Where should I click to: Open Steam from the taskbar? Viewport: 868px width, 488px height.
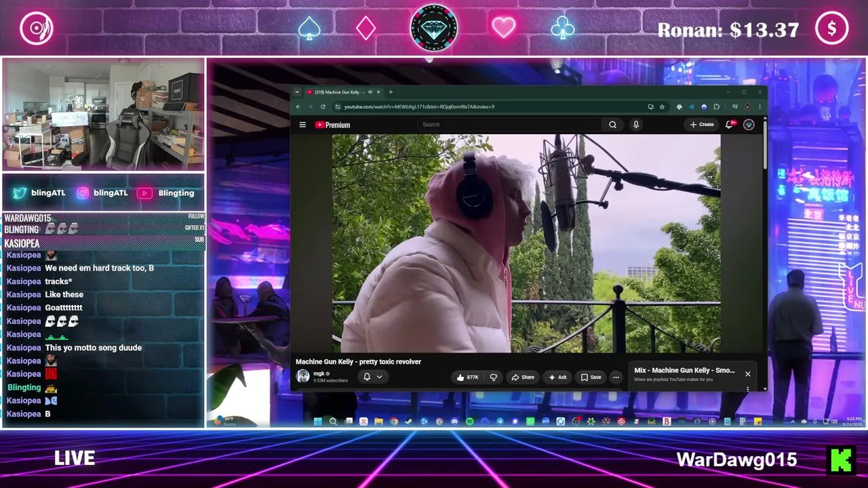[x=409, y=422]
